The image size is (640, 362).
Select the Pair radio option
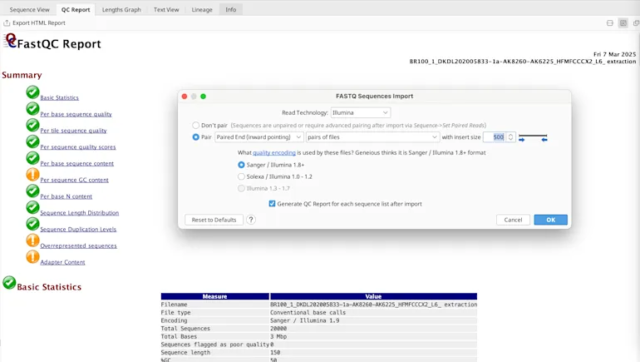[x=196, y=137]
